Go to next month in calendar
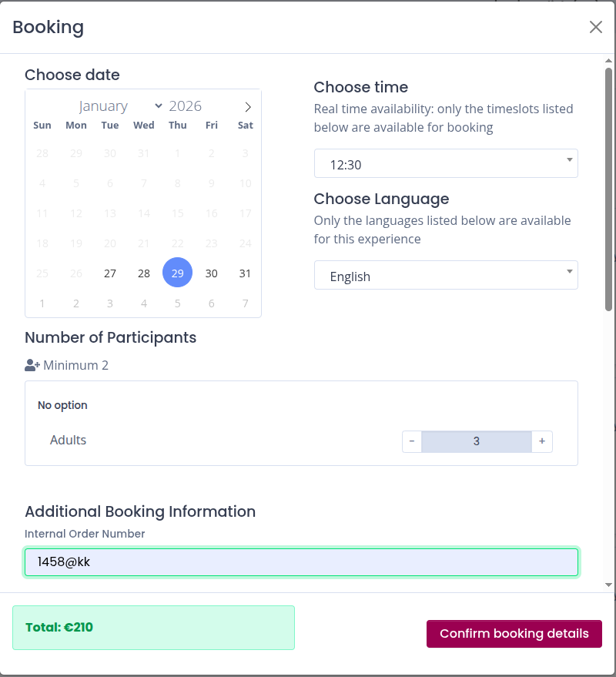The image size is (616, 677). tap(247, 107)
